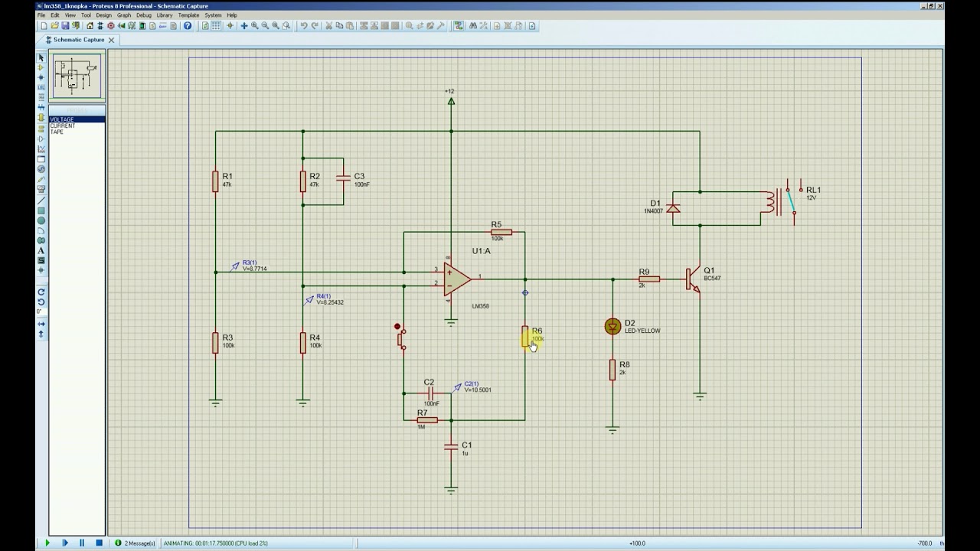The image size is (980, 551).
Task: Click the Zoom In magnifier icon
Action: pos(254,25)
